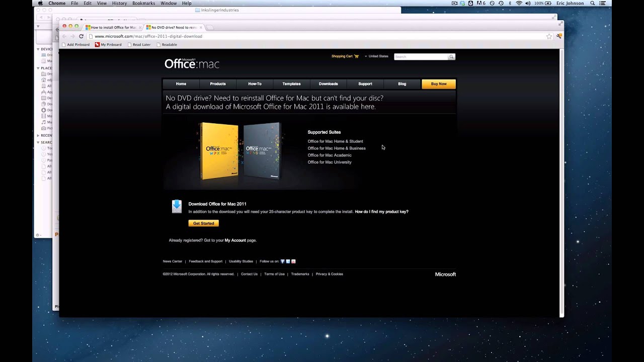
Task: Click the yellow Buy Now button
Action: [439, 84]
